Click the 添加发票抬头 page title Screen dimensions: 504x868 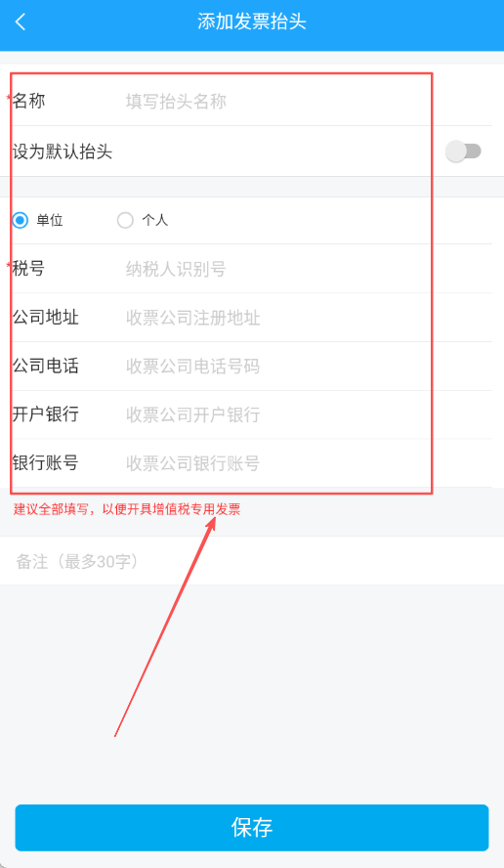tap(252, 22)
